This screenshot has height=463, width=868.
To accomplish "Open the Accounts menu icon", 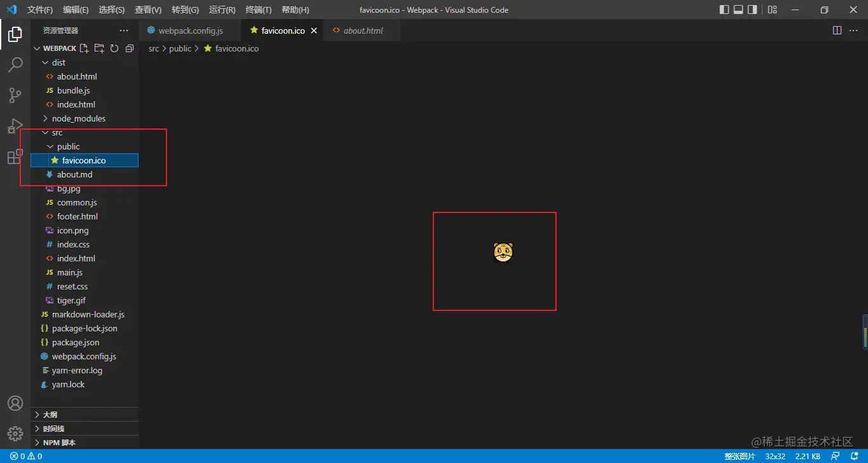I will click(x=15, y=403).
